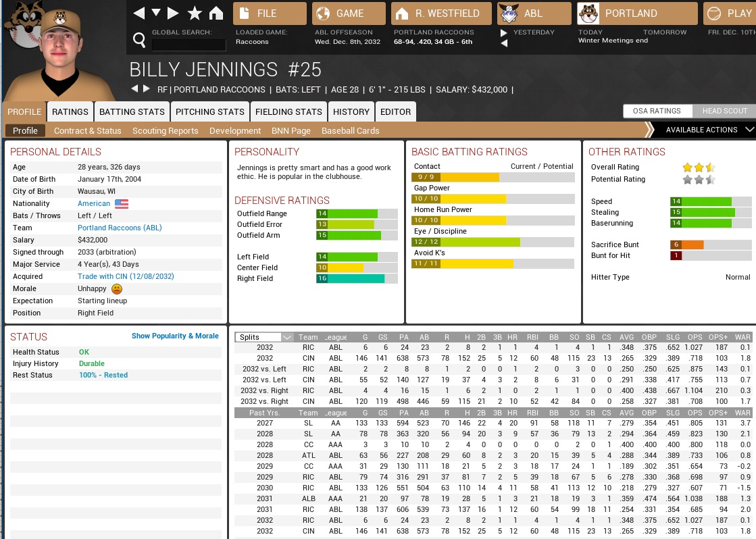Click the back navigation arrow

pyautogui.click(x=138, y=14)
